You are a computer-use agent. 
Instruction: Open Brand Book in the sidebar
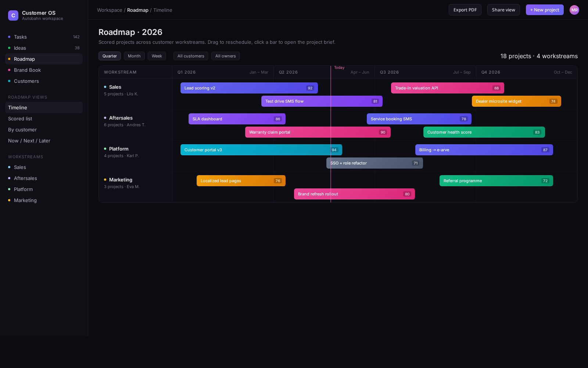click(44, 70)
